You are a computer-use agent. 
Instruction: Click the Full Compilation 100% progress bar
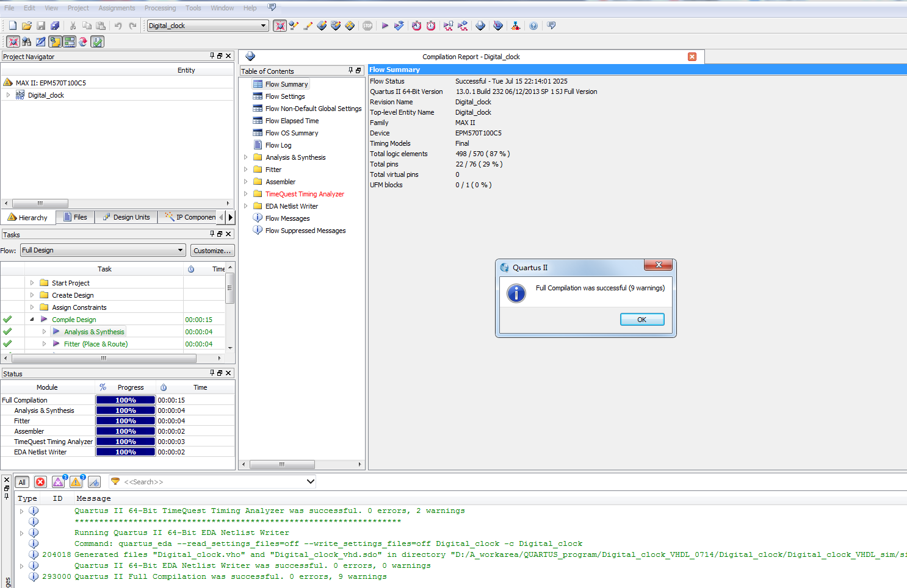(x=126, y=400)
